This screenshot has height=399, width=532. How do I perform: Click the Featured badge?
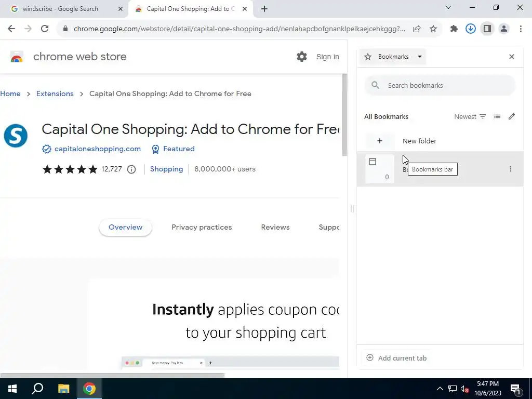point(174,149)
